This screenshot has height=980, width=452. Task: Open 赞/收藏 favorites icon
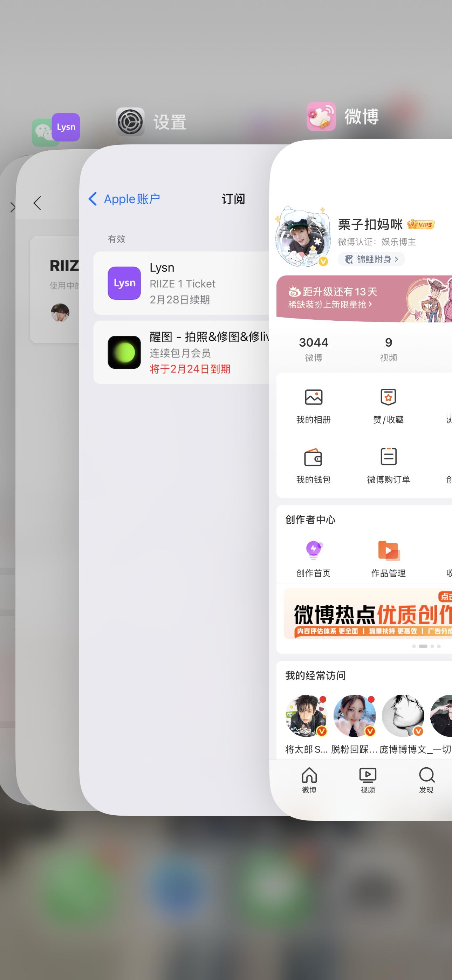point(389,397)
